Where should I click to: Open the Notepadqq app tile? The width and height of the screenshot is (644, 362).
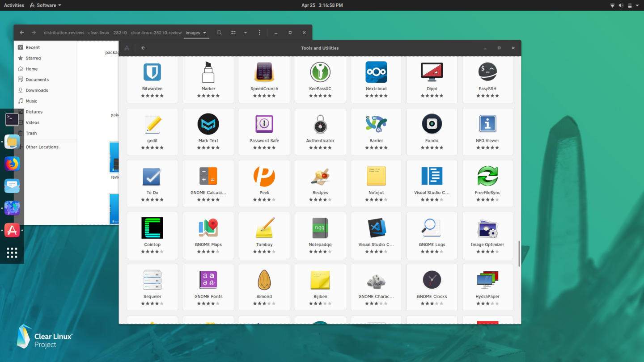click(x=320, y=236)
